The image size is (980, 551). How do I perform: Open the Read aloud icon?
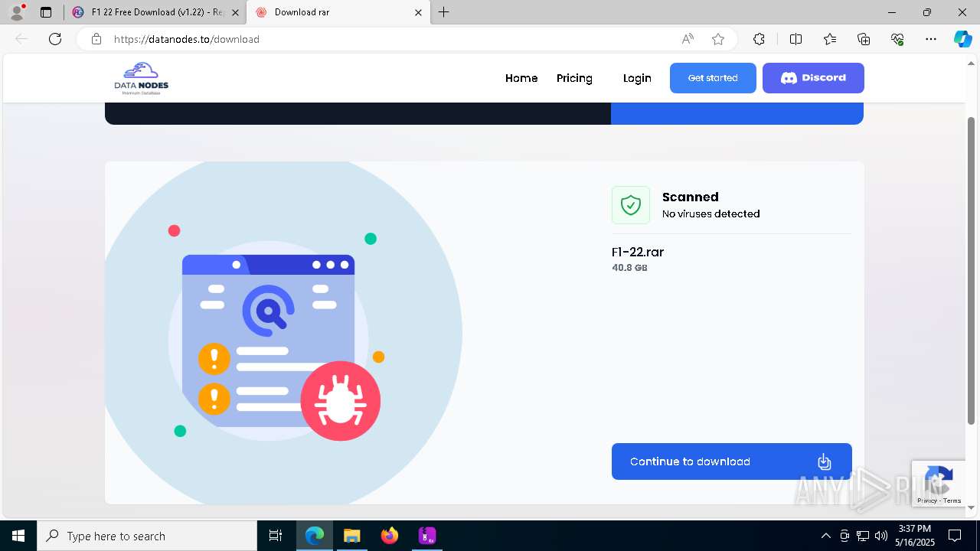click(688, 39)
